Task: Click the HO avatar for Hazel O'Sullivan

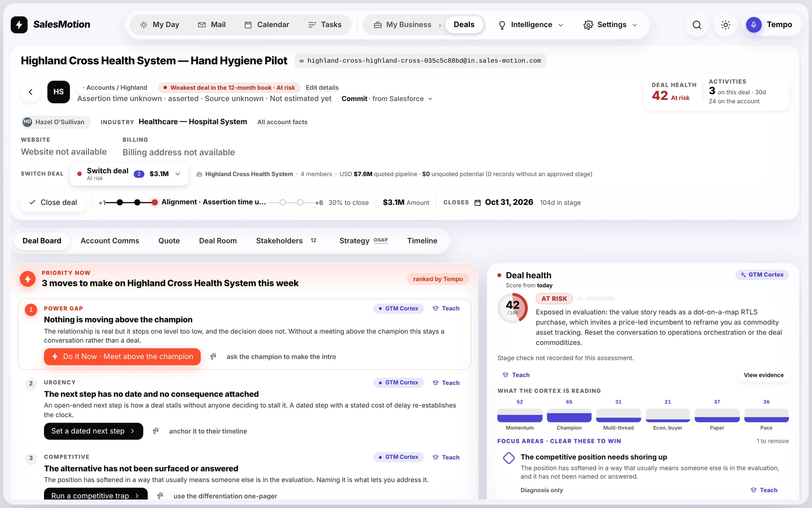Action: point(27,122)
